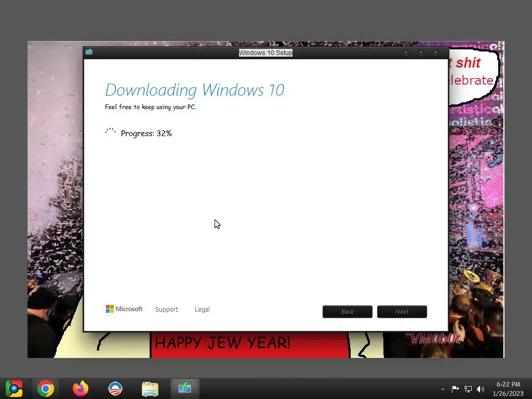Close the Windows 10 Setup window
This screenshot has width=532, height=399.
point(436,53)
